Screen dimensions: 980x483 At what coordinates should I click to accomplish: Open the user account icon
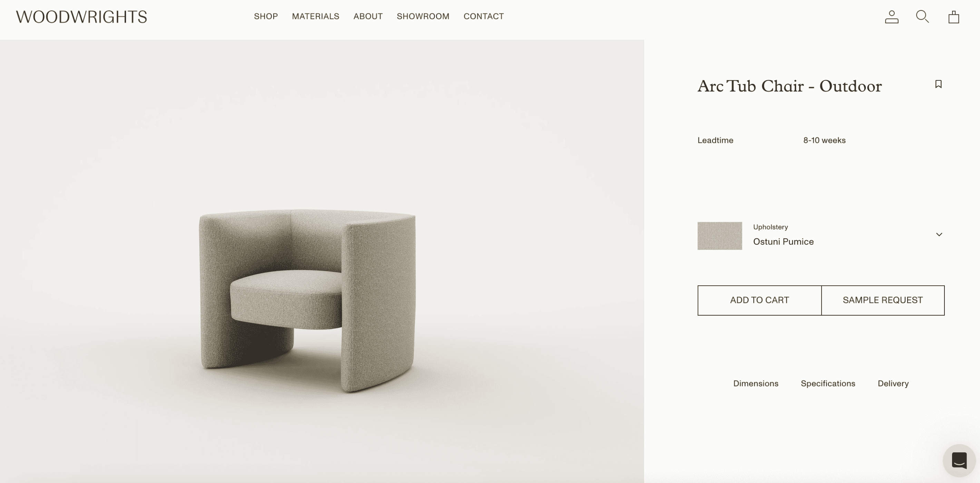point(891,17)
